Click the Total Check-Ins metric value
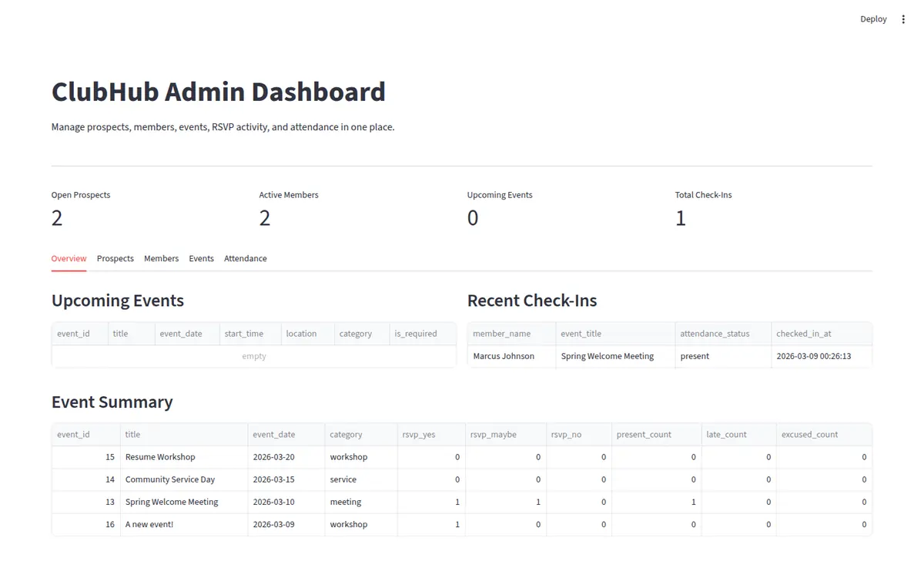Image resolution: width=924 pixels, height=578 pixels. pyautogui.click(x=681, y=219)
